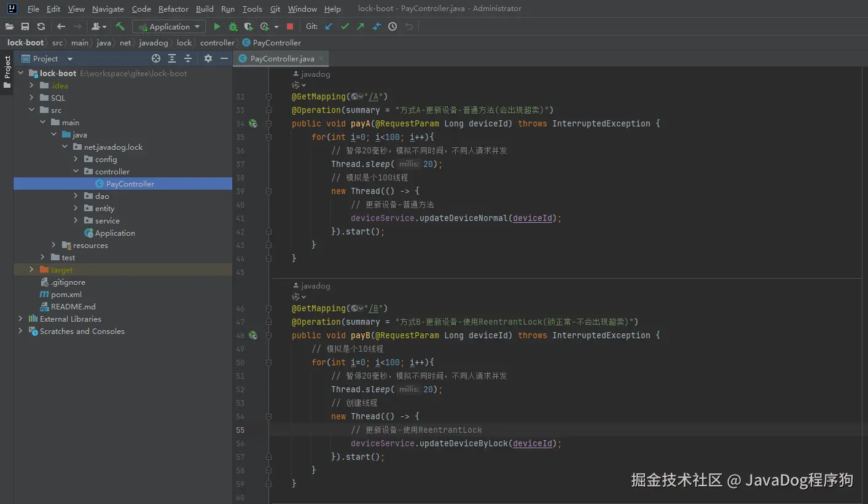Start debugging with the bug icon
This screenshot has height=504, width=868.
[233, 26]
